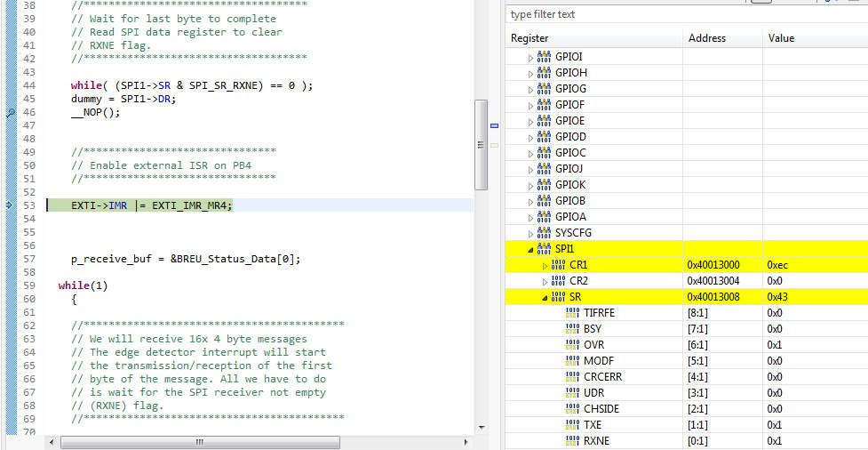Click the CR1 register icon

tap(559, 265)
